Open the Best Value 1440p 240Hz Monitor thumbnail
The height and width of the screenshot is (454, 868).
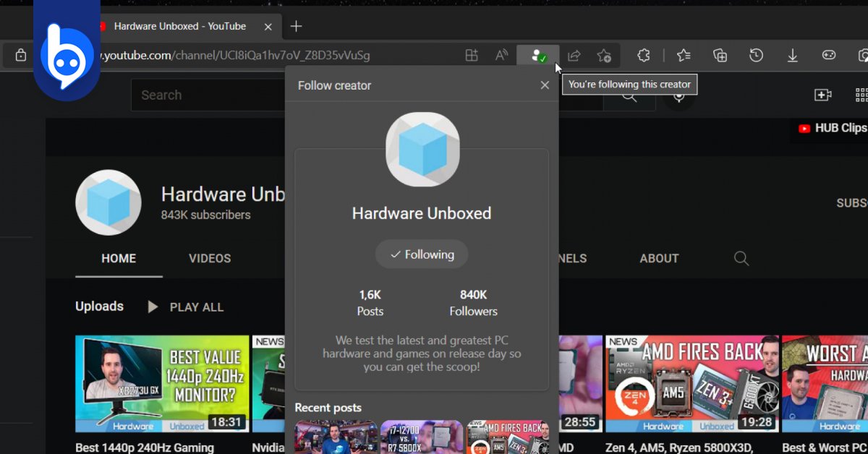coord(161,384)
